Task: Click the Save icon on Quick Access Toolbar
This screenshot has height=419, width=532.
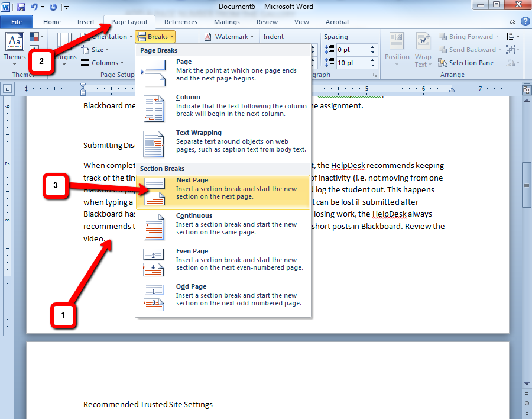Action: [x=21, y=6]
